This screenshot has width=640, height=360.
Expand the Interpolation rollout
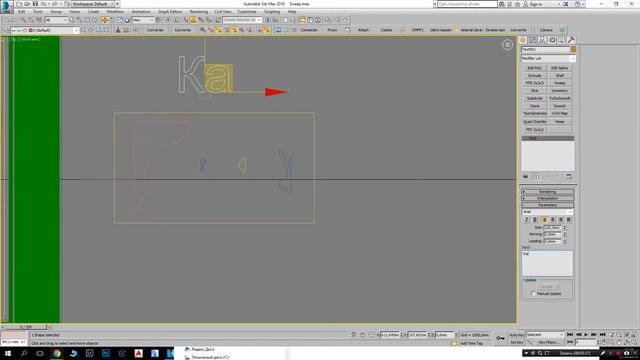click(x=547, y=198)
